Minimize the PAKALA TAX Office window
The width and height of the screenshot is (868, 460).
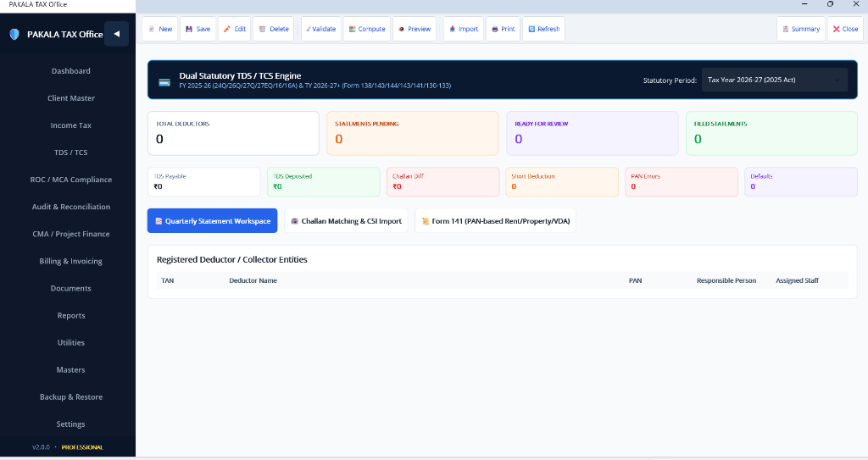pos(804,4)
